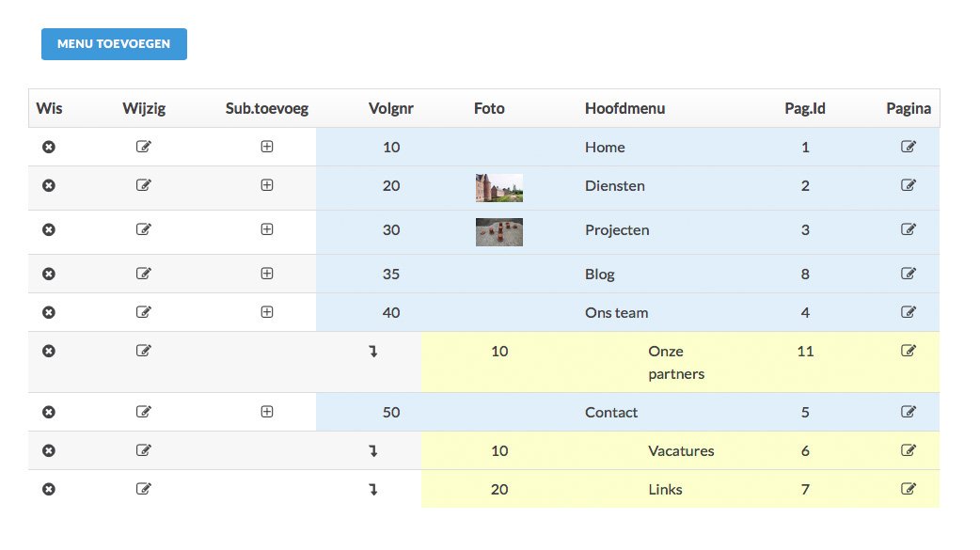Remove the Ons team menu item

point(49,312)
